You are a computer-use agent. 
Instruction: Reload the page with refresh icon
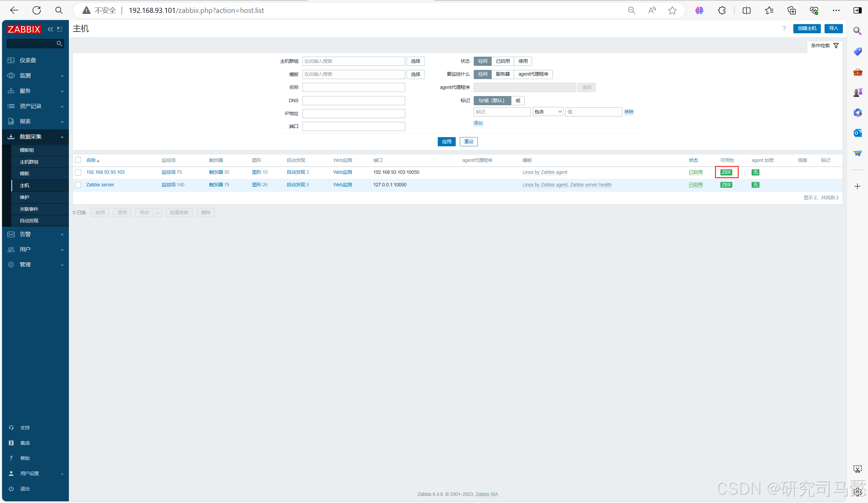point(37,10)
